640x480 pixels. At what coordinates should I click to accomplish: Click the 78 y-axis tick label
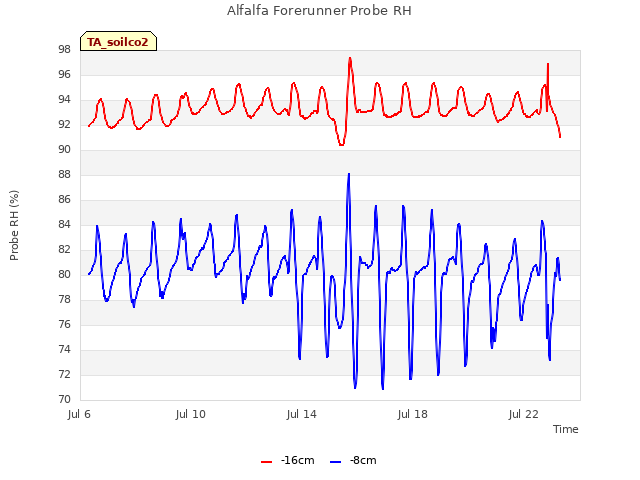pos(64,300)
